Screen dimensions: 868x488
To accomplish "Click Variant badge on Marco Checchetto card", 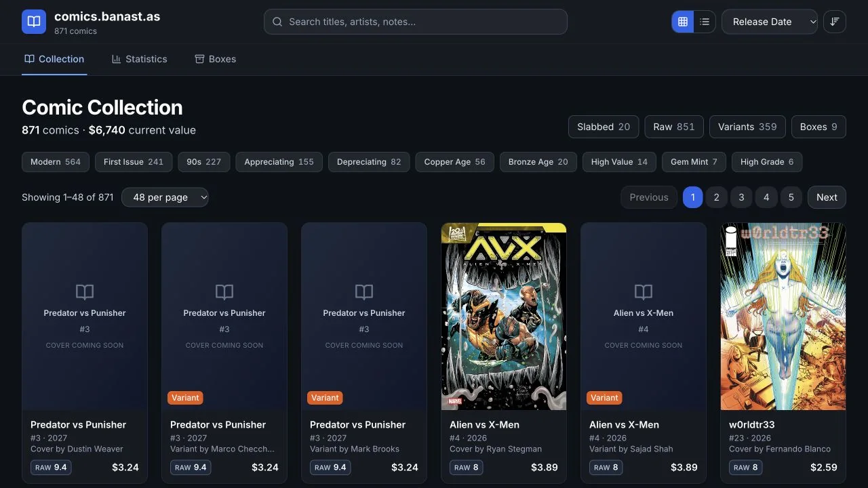I will click(x=185, y=398).
